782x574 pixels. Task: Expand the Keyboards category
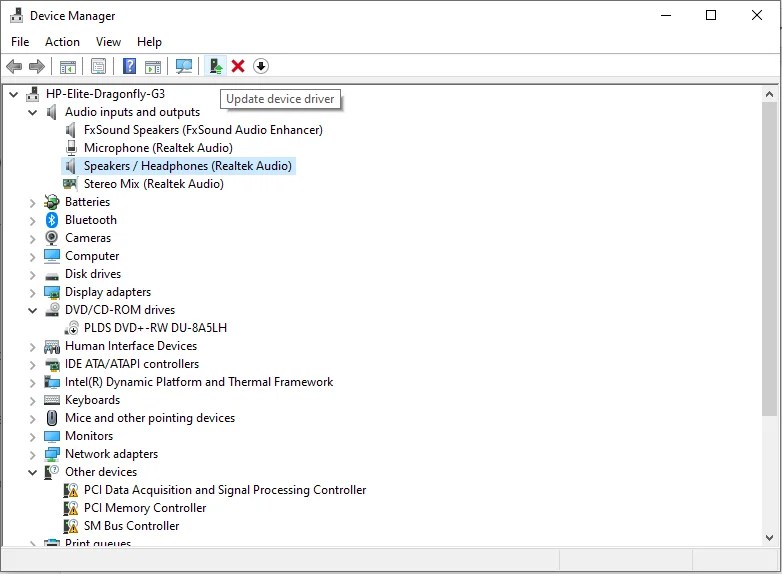tap(32, 400)
